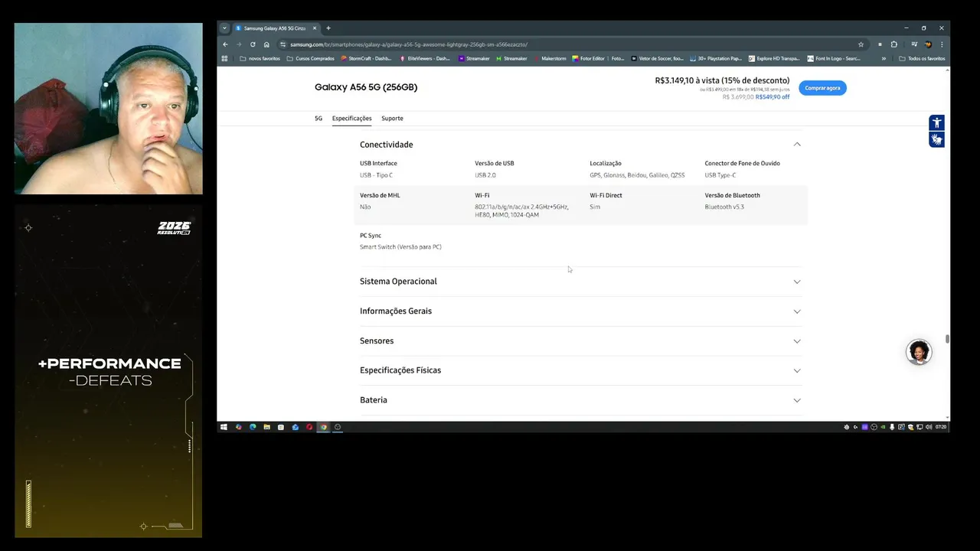Click the 'USB - Tipo C' value
This screenshot has width=980, height=551.
point(376,175)
